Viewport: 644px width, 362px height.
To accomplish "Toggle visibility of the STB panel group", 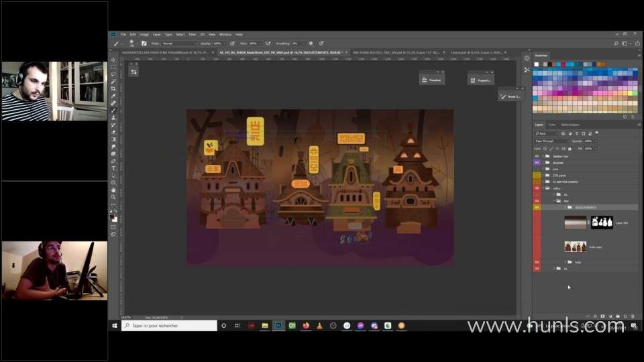I will pyautogui.click(x=537, y=175).
